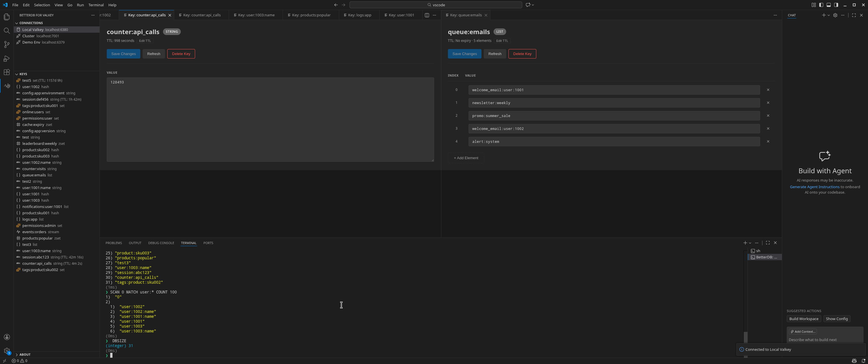Click the Generate Agent Instructions link
This screenshot has height=364, width=868.
[x=814, y=186]
